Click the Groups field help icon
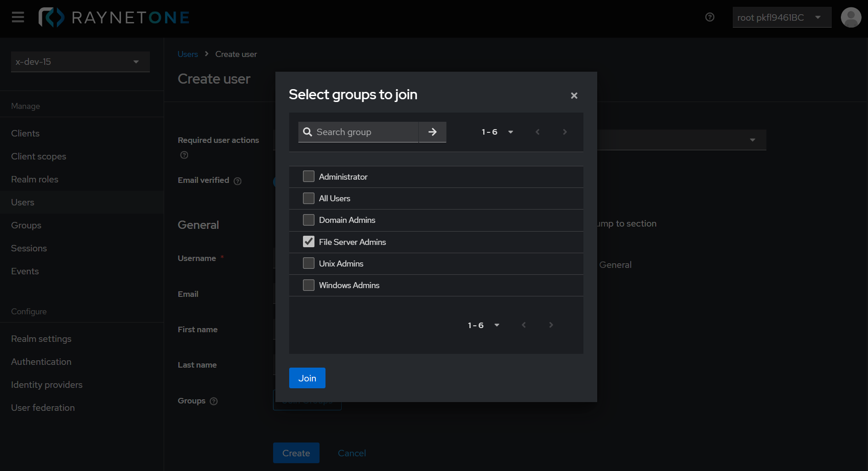Viewport: 868px width, 471px height. (x=214, y=401)
